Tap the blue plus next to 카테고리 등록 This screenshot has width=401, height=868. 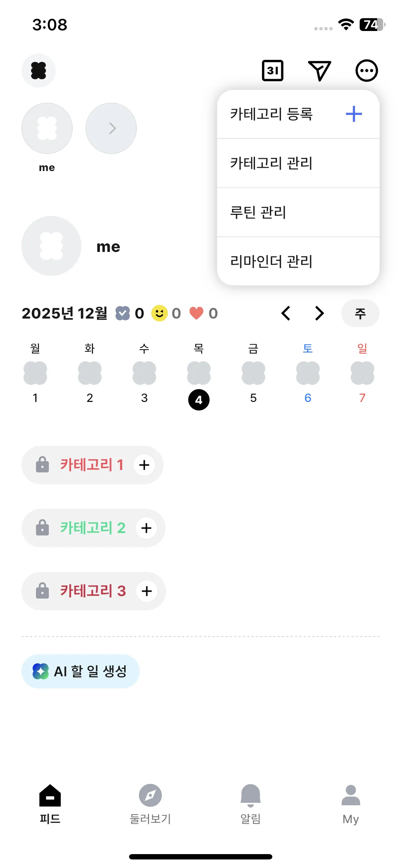(x=354, y=114)
